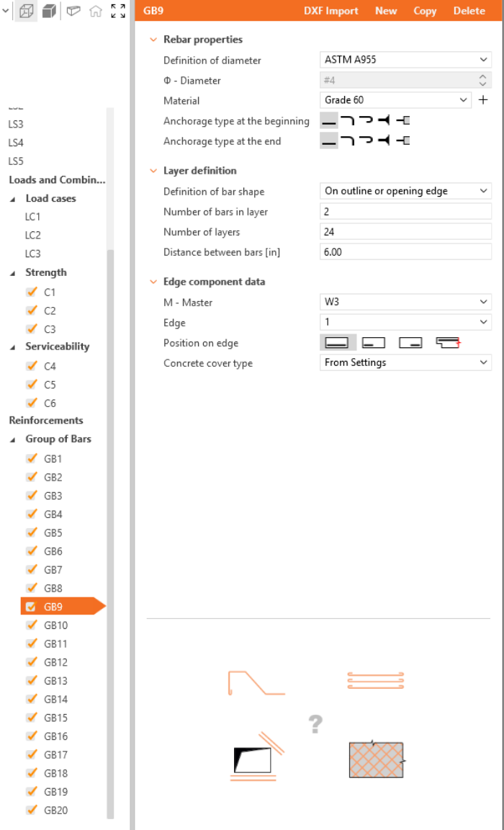Screen dimensions: 504x830
Task: Choose 180-degree hook anchorage at the beginning
Action: pyautogui.click(x=366, y=121)
